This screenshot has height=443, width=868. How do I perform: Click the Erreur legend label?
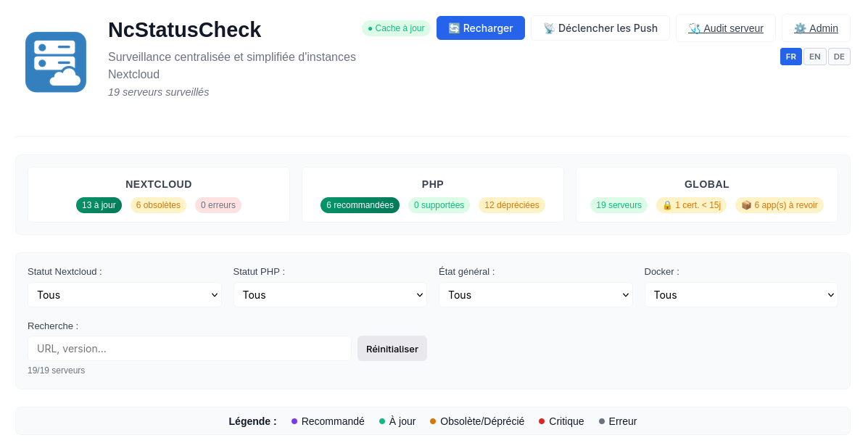[623, 421]
